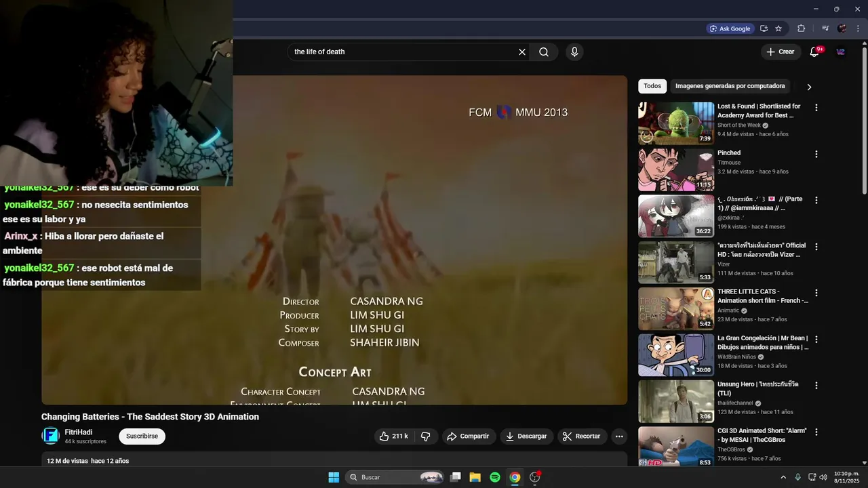This screenshot has width=868, height=488.
Task: Open more video actions ellipsis
Action: (619, 436)
